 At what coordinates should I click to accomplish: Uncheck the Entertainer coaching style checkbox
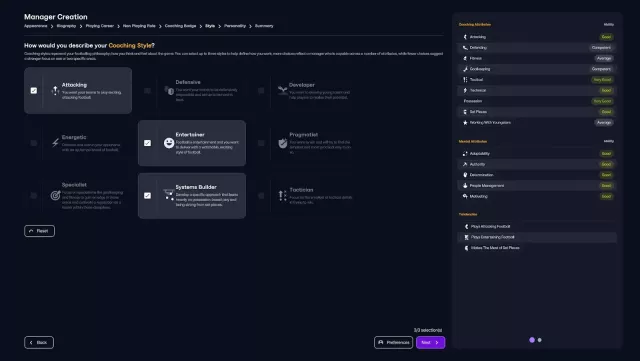coord(147,143)
